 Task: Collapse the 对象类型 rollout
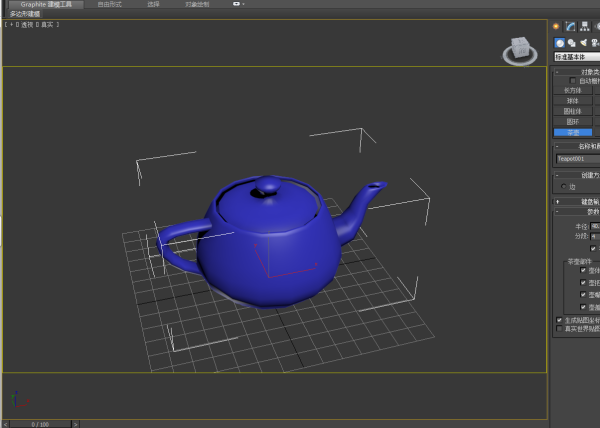pyautogui.click(x=577, y=72)
